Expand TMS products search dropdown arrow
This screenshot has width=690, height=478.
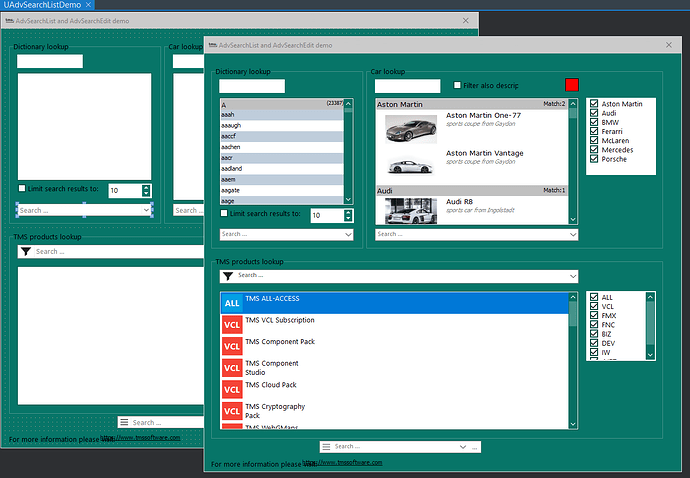click(573, 276)
